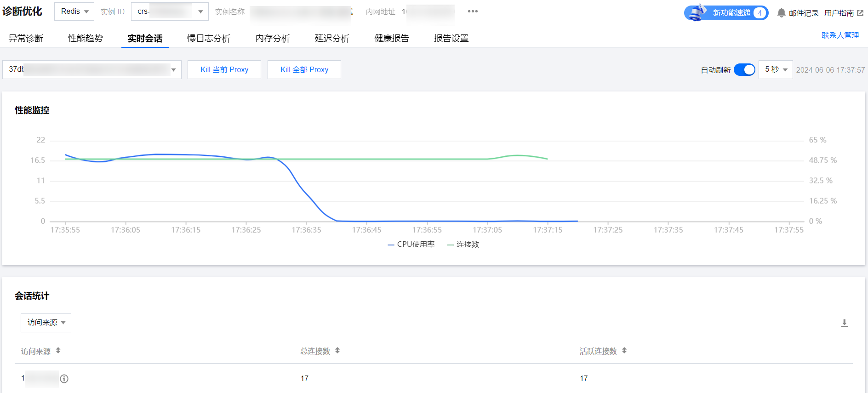Open the contact management link
The width and height of the screenshot is (868, 393).
click(840, 35)
